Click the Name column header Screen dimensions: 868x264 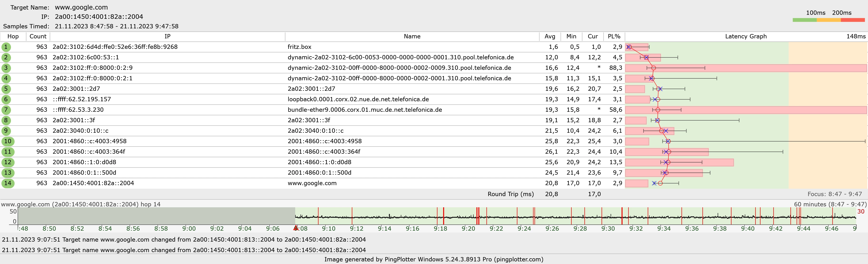412,36
